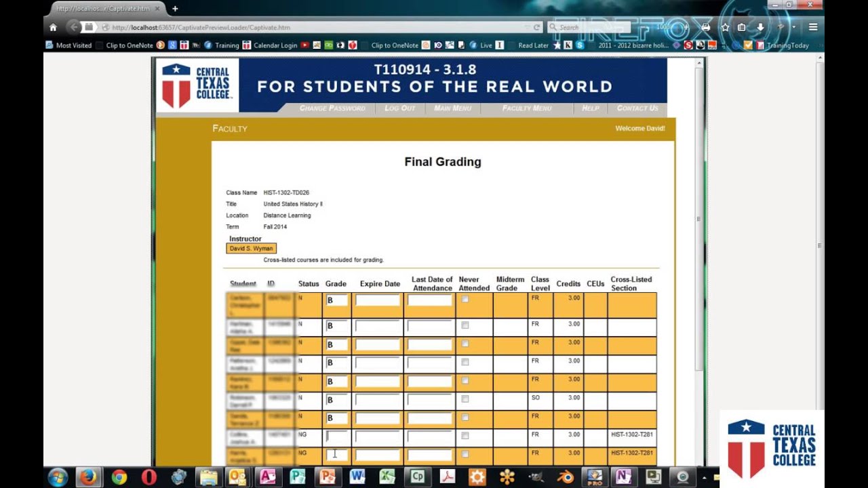Image resolution: width=868 pixels, height=488 pixels.
Task: Click the empty Grade field in the Collins row
Action: [336, 436]
